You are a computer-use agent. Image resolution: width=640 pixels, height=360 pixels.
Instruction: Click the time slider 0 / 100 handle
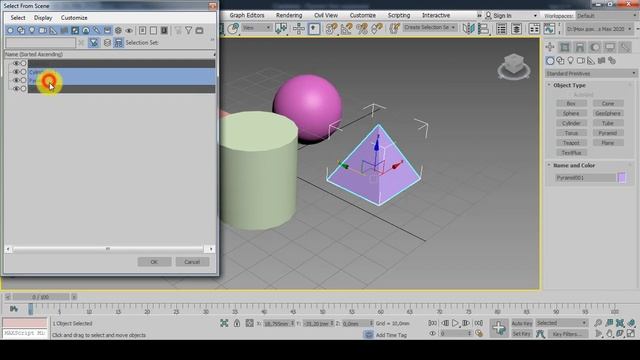[x=40, y=297]
